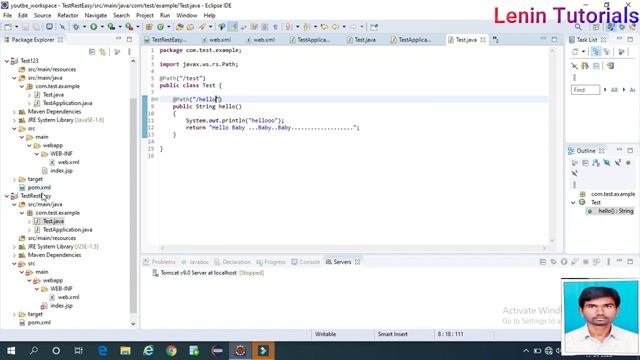
Task: Open the File menu
Action: [7, 15]
